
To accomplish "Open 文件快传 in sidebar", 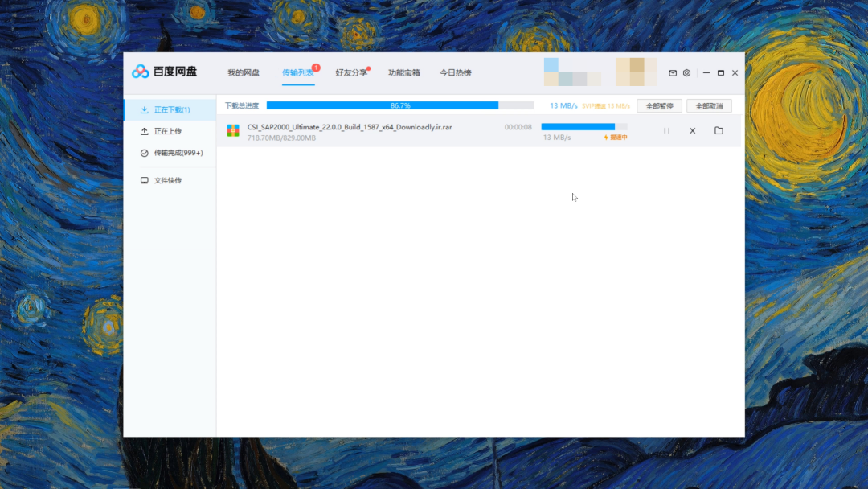I will pyautogui.click(x=170, y=180).
